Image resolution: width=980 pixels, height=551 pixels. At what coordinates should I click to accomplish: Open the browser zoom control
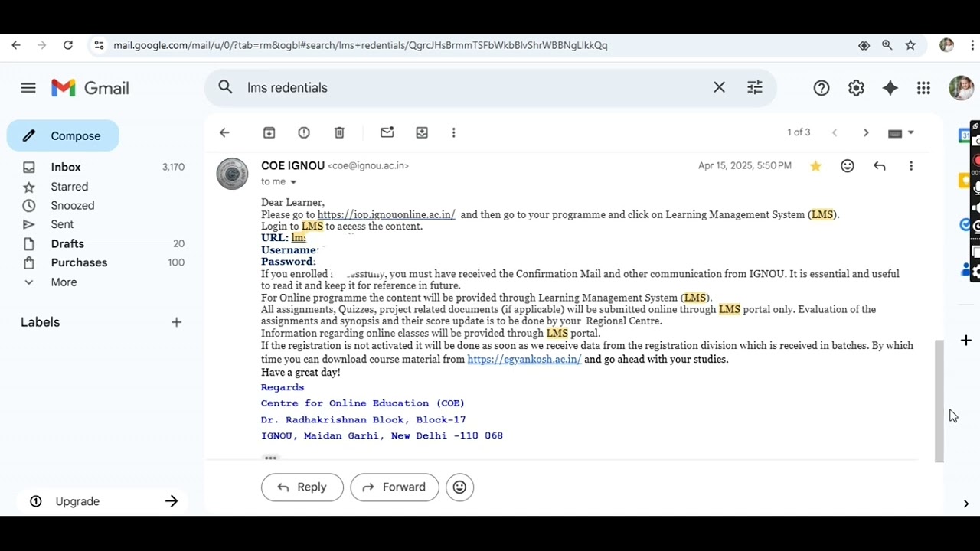[x=887, y=45]
